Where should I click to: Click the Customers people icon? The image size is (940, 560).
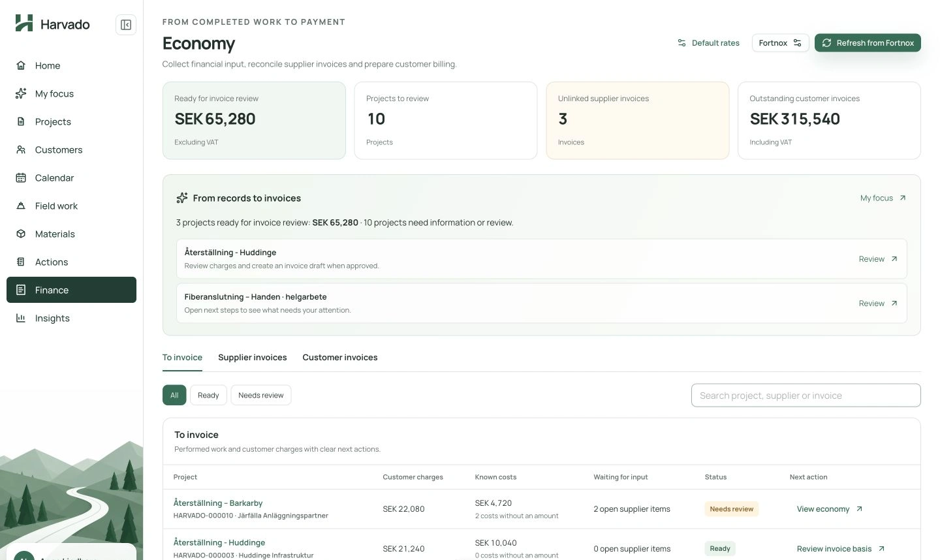pos(21,149)
